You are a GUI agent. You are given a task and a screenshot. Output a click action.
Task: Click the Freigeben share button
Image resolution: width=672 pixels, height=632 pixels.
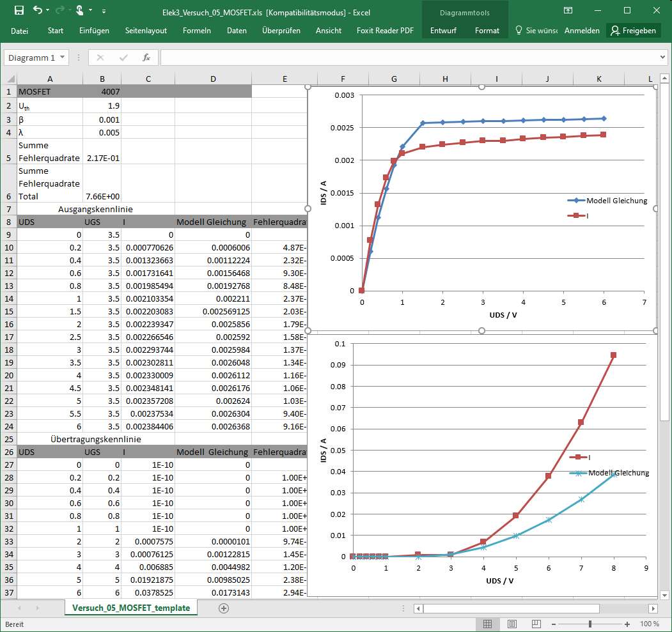click(634, 31)
